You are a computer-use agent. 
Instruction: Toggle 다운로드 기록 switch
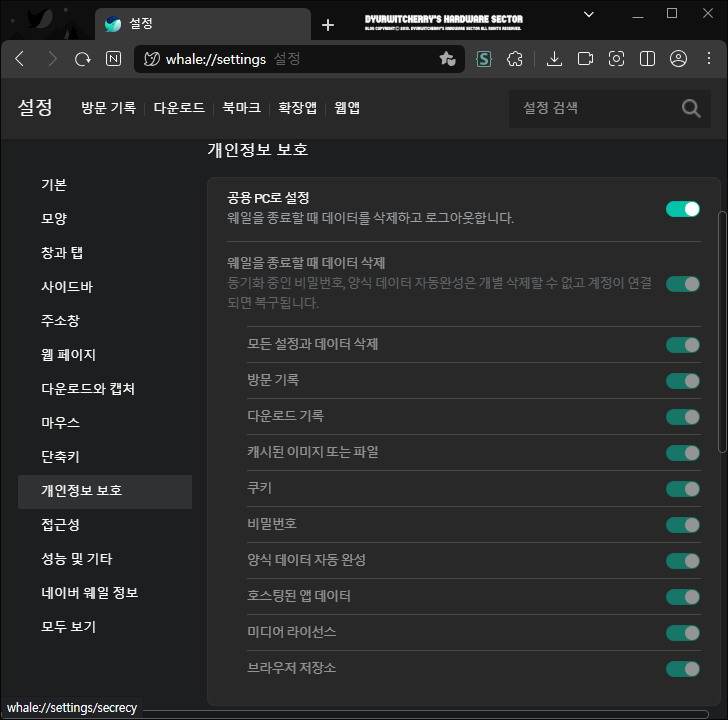(x=682, y=417)
